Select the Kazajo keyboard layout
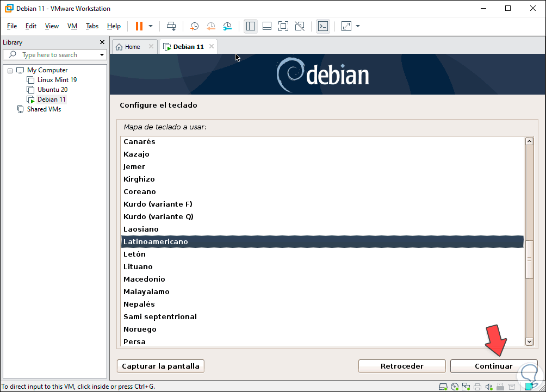 (x=322, y=154)
